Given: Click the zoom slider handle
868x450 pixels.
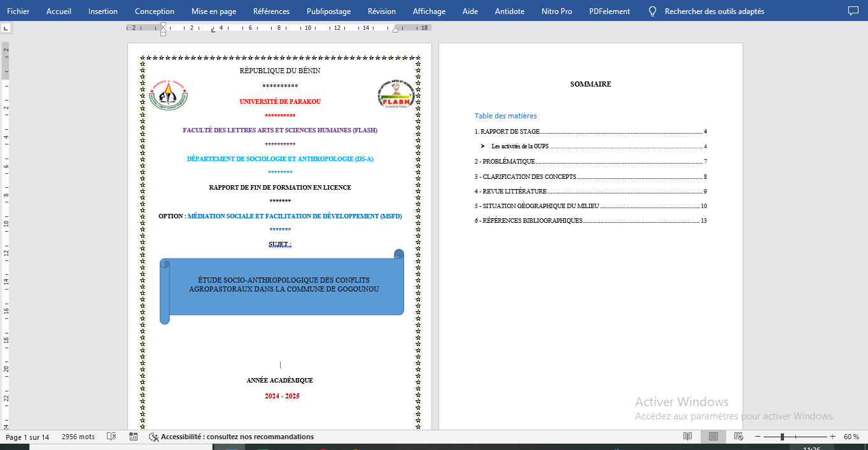Looking at the screenshot, I should point(782,437).
